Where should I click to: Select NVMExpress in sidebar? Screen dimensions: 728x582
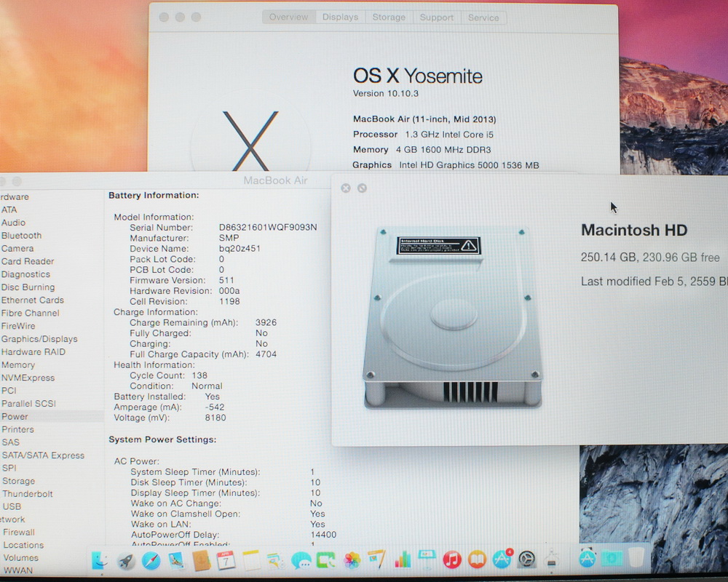(x=28, y=378)
